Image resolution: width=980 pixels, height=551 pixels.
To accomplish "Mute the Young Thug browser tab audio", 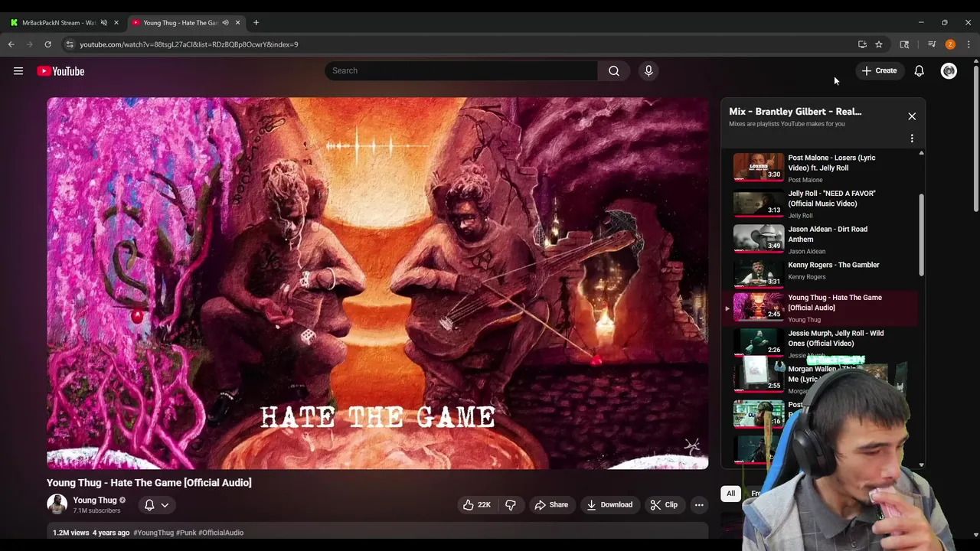I will point(225,22).
